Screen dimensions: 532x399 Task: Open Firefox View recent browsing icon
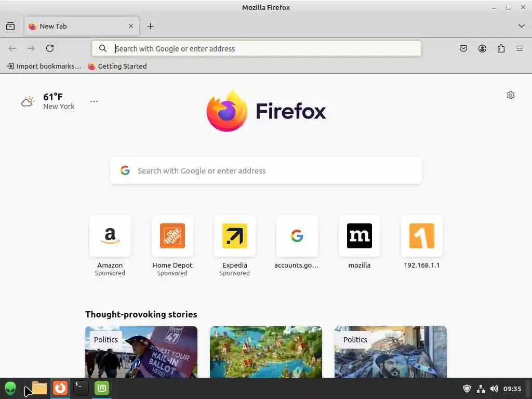coord(10,26)
